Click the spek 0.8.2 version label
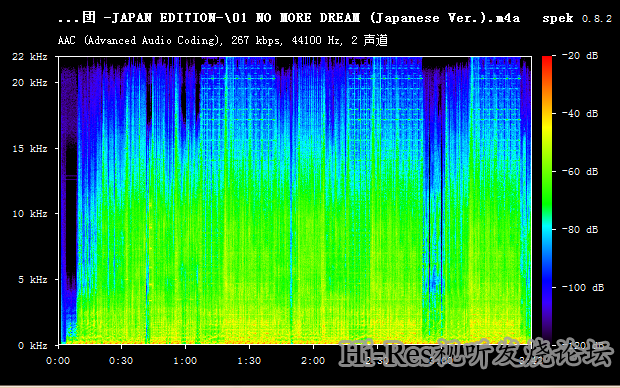The width and height of the screenshot is (620, 388). tap(577, 18)
